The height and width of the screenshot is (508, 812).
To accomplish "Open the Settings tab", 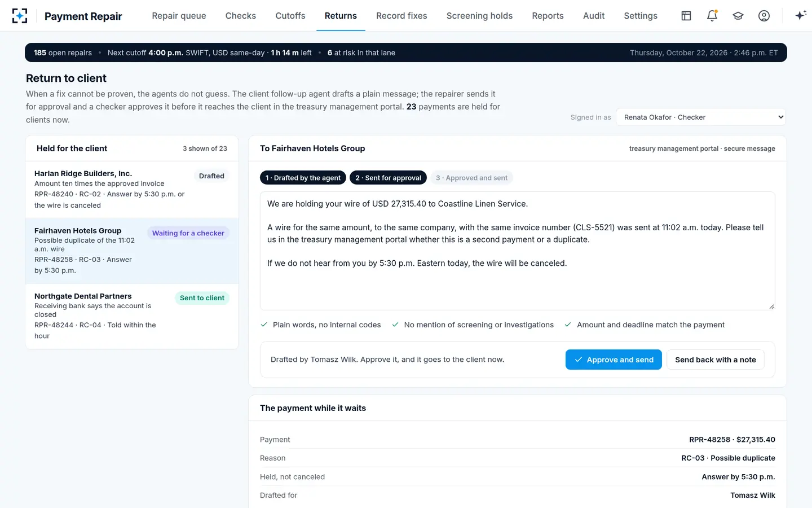I will (x=641, y=16).
